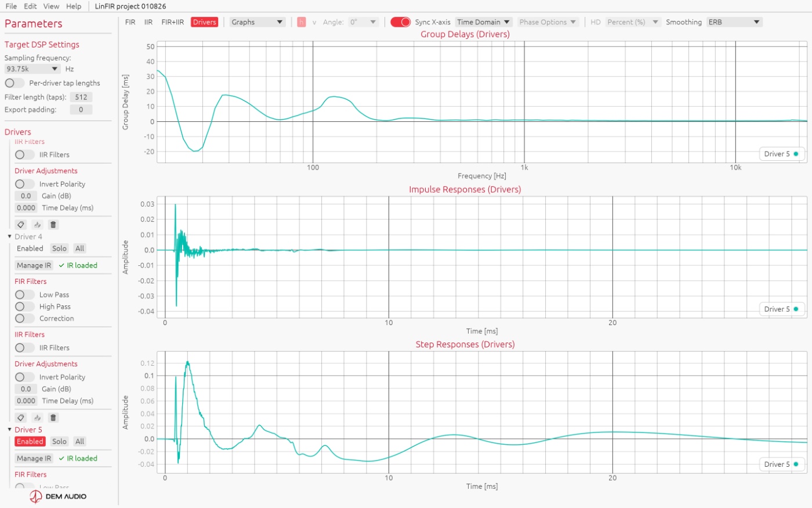Click Driver 5 legend color dot in Group Delays
This screenshot has width=812, height=508.
point(796,154)
